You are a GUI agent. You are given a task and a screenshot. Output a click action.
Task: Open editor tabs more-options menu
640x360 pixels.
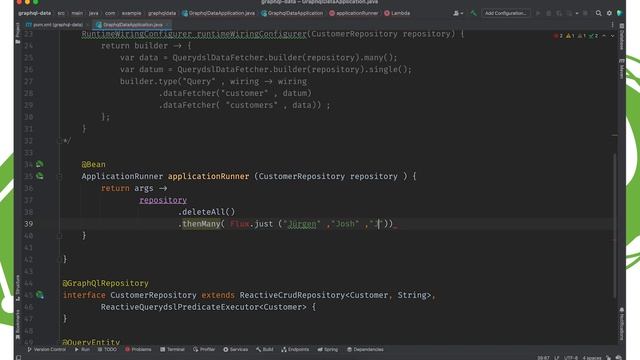click(x=612, y=25)
